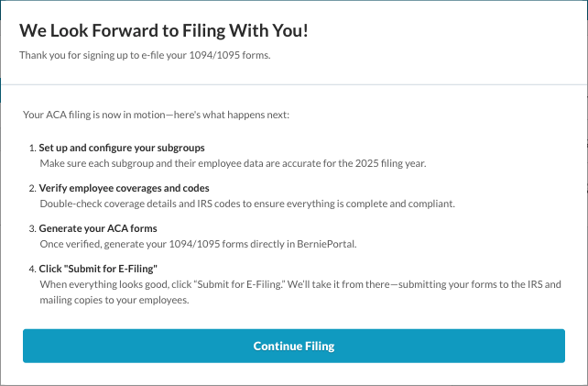The height and width of the screenshot is (386, 588).
Task: Click the number 3 list marker
Action: pyautogui.click(x=32, y=228)
